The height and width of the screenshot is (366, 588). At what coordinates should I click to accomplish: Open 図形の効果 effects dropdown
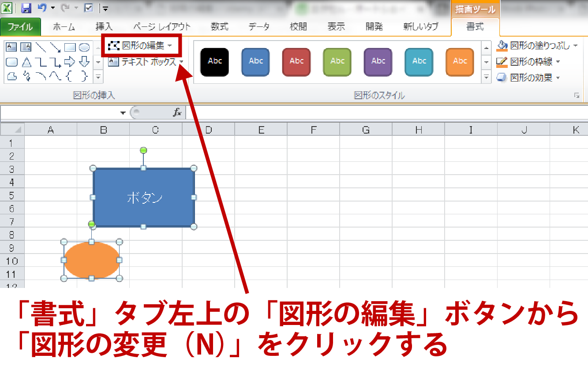[528, 78]
